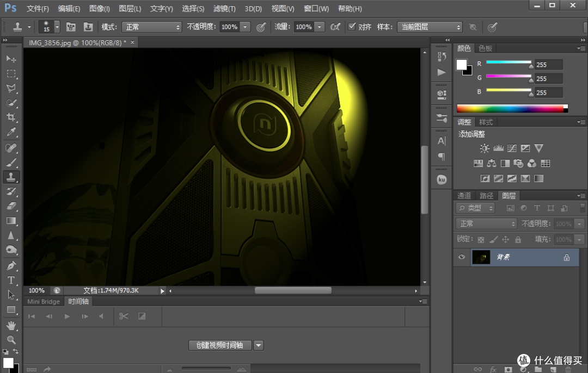Image resolution: width=588 pixels, height=373 pixels.
Task: Select the Move tool
Action: click(11, 59)
